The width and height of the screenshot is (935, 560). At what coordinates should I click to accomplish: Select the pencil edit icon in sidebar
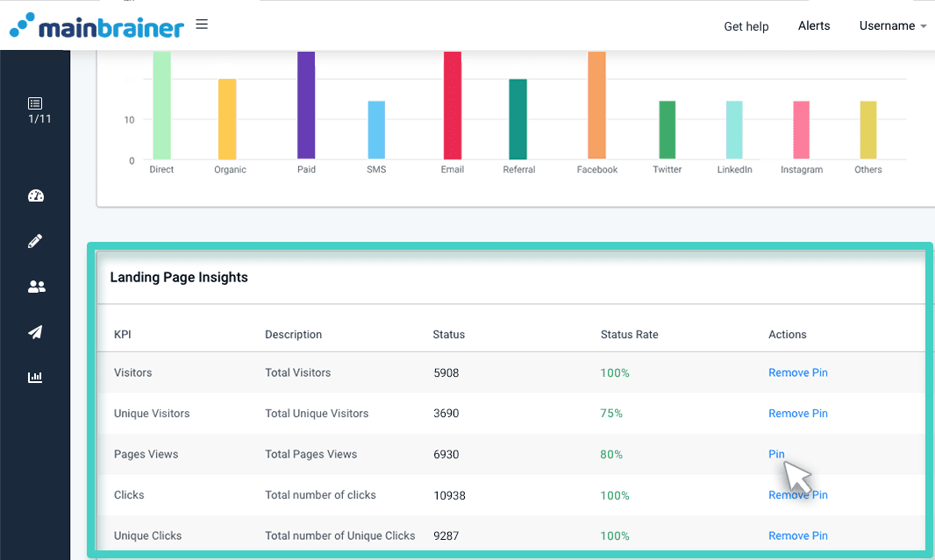point(35,241)
